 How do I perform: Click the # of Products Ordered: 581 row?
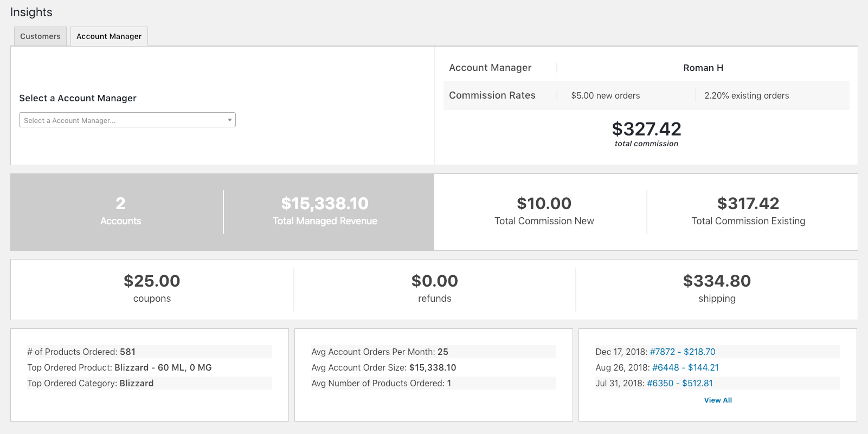tap(150, 352)
